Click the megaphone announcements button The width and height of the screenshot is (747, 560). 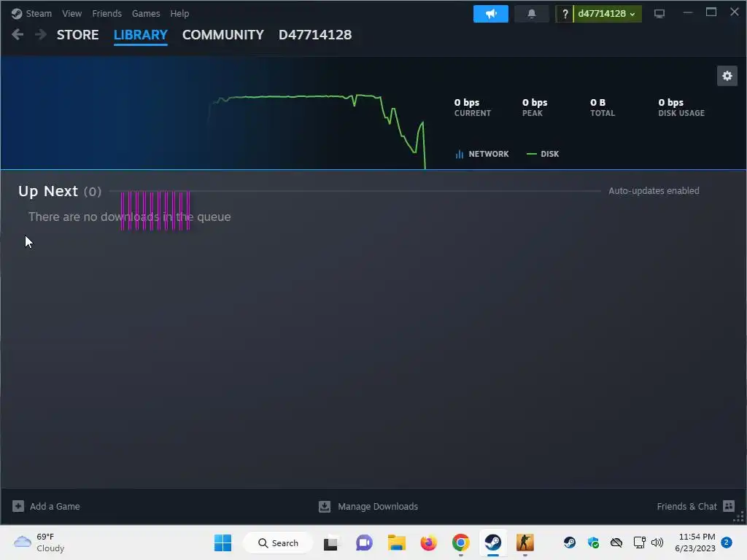[491, 14]
